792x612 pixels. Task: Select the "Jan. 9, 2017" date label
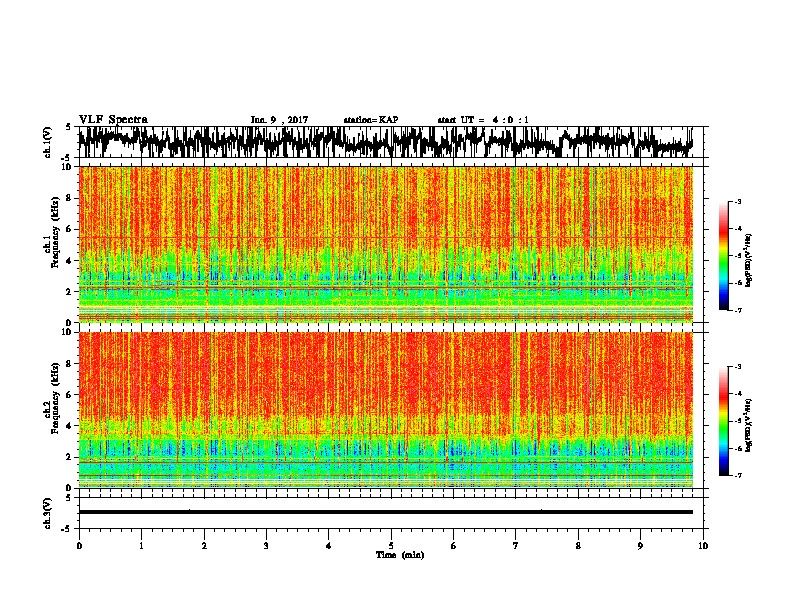pos(279,120)
